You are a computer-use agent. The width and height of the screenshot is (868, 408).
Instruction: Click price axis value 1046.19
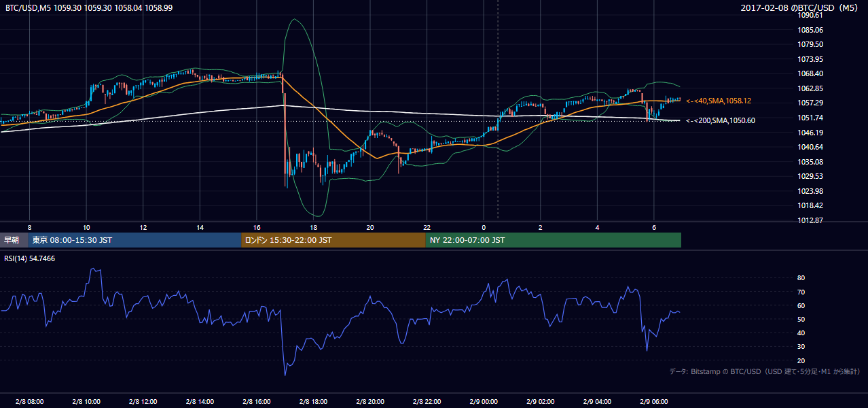[x=811, y=133]
